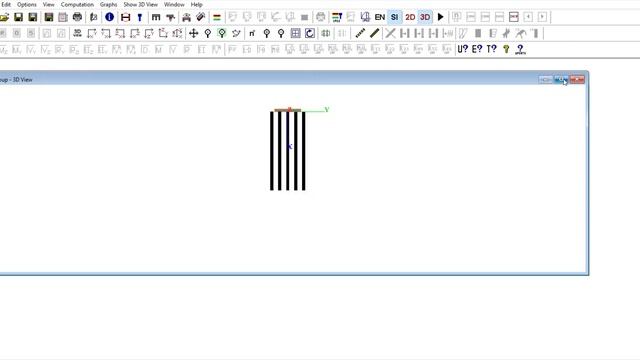Close the 3D View window
Image resolution: width=640 pixels, height=360 pixels.
click(577, 79)
